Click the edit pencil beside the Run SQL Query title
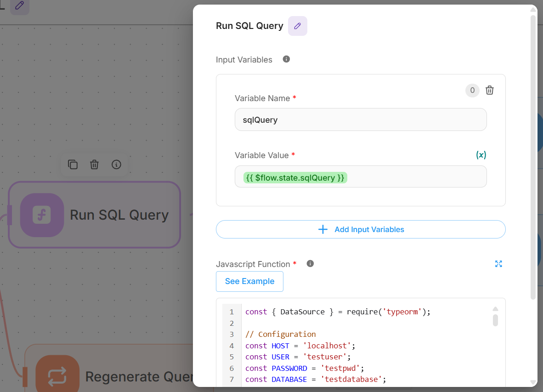 pos(297,26)
